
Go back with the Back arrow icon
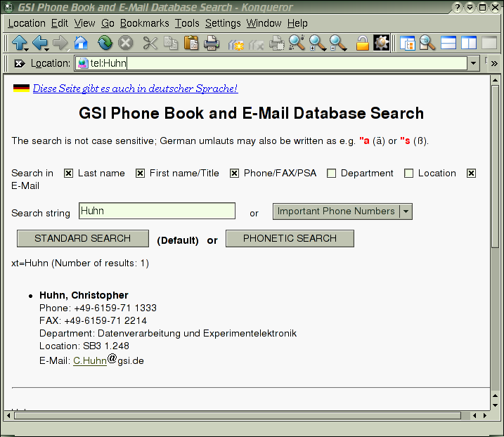40,43
